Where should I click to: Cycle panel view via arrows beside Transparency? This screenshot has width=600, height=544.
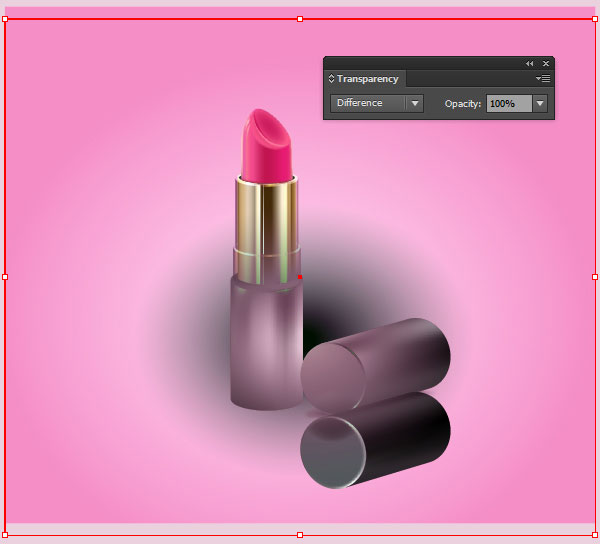[331, 78]
